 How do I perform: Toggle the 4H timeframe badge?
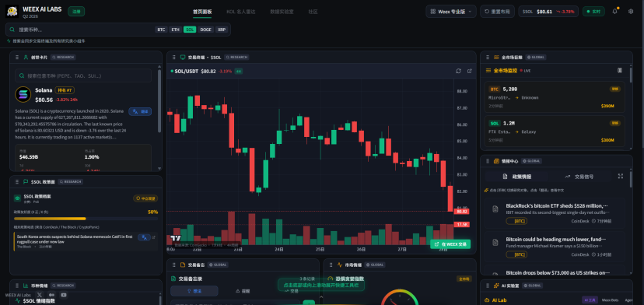[239, 71]
